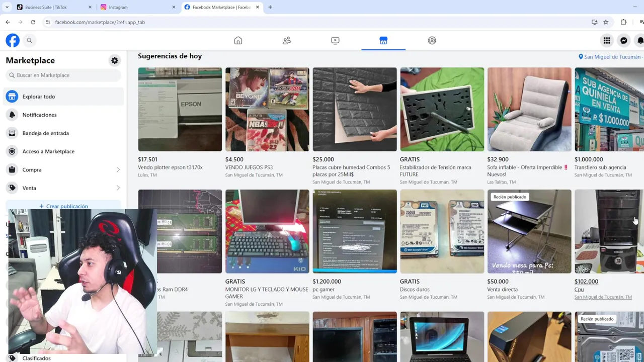
Task: Click the browser address bar URL
Action: (x=100, y=22)
